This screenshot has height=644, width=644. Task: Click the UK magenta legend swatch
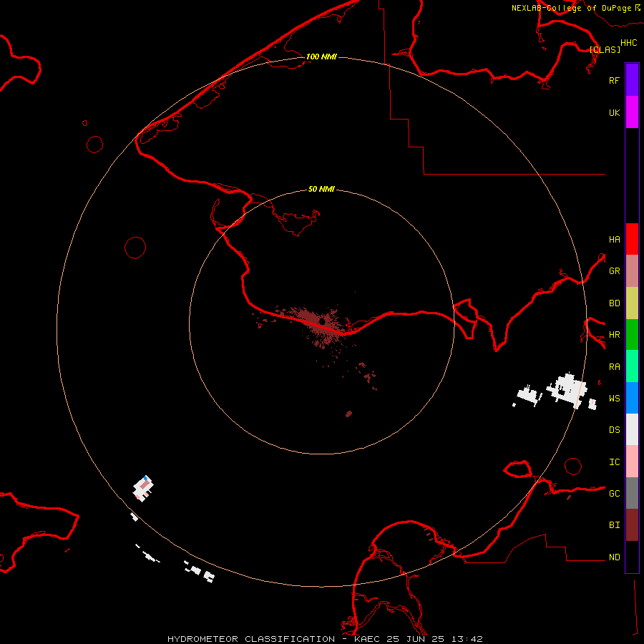coord(632,112)
